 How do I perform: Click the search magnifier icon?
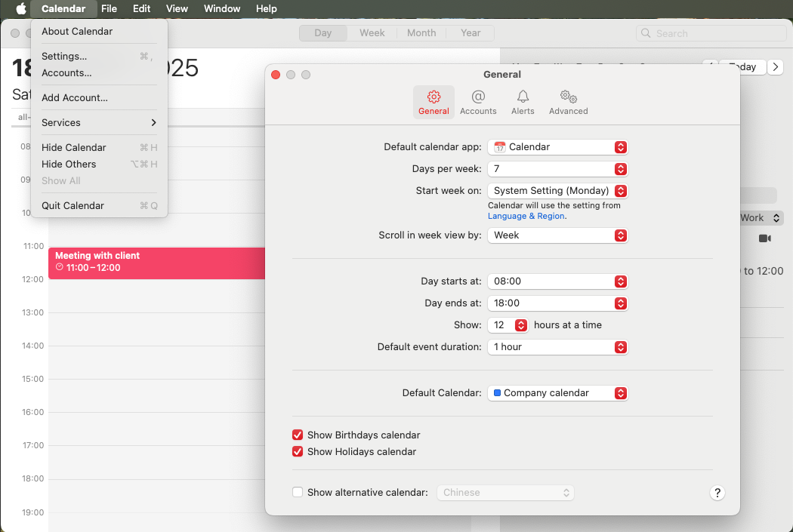tap(646, 33)
